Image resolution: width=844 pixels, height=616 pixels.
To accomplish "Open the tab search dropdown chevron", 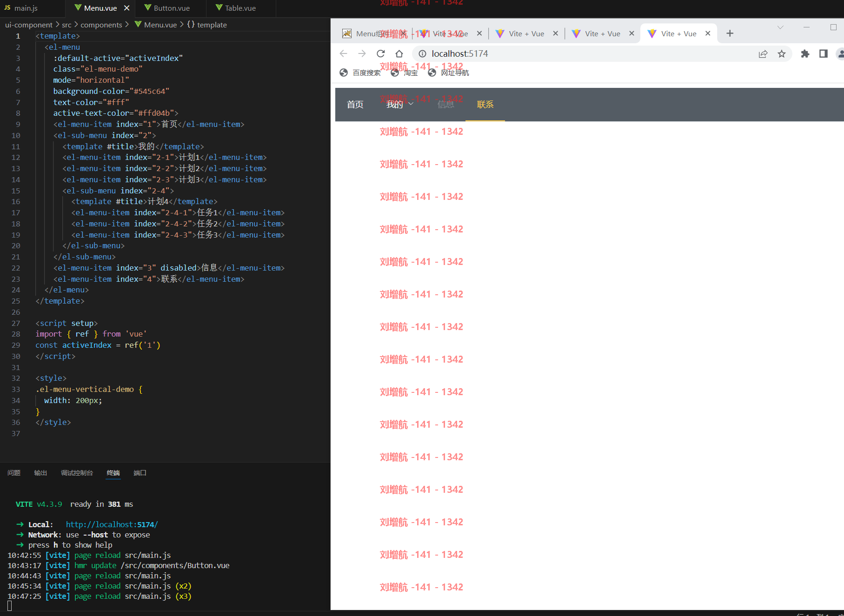I will (x=780, y=27).
